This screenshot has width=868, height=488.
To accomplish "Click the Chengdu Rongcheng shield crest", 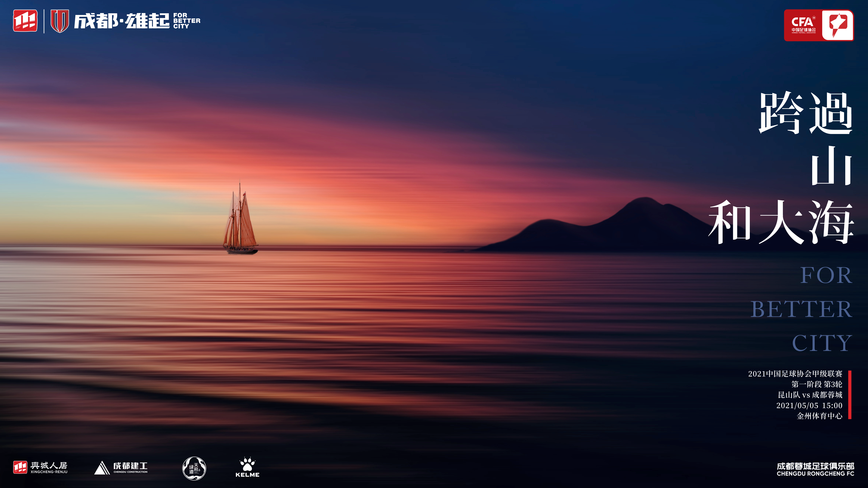I will [x=60, y=21].
